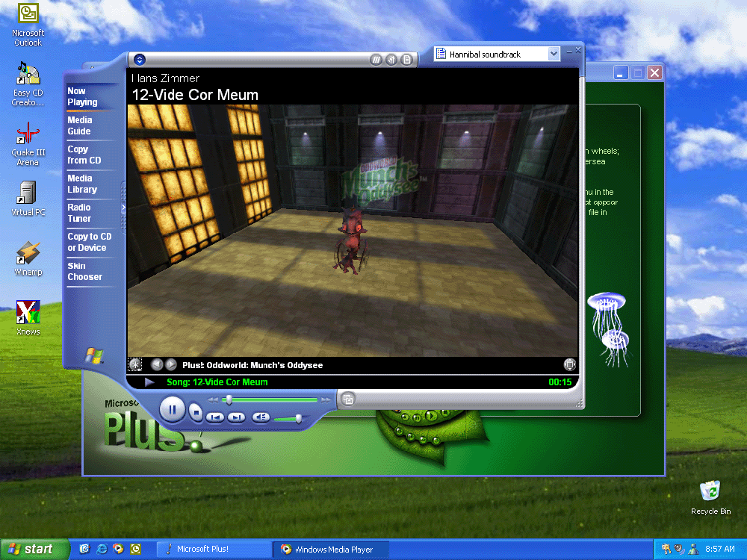This screenshot has height=560, width=747.
Task: Minimize the Microsoft Plus! window
Action: 620,72
